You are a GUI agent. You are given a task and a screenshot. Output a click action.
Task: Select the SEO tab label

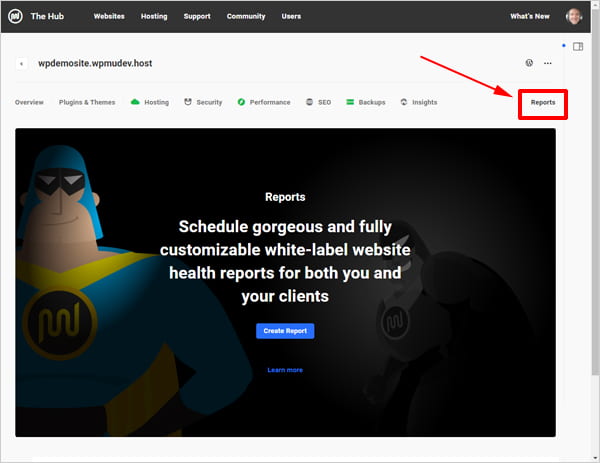[x=324, y=102]
